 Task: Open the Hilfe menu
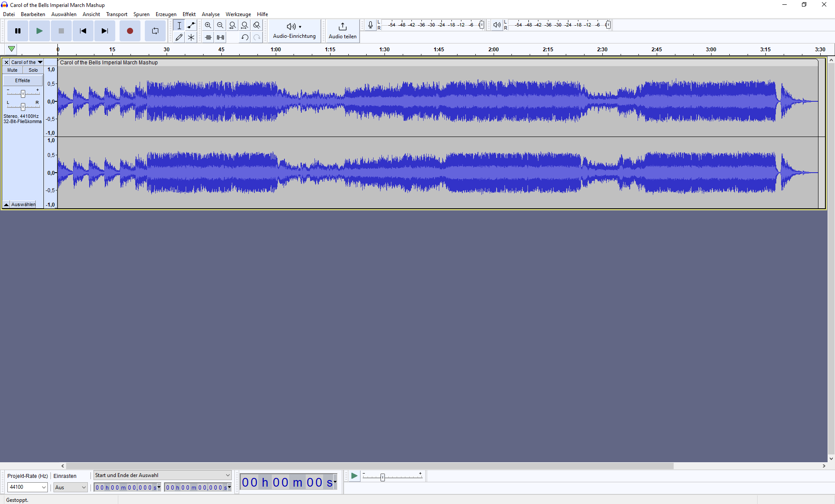click(263, 14)
